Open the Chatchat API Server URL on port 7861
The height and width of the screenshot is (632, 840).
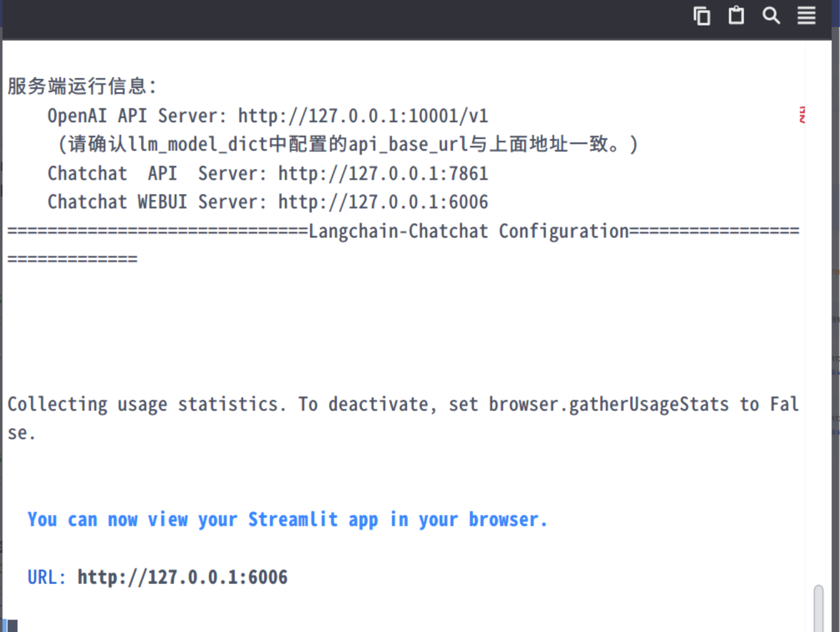pos(383,174)
